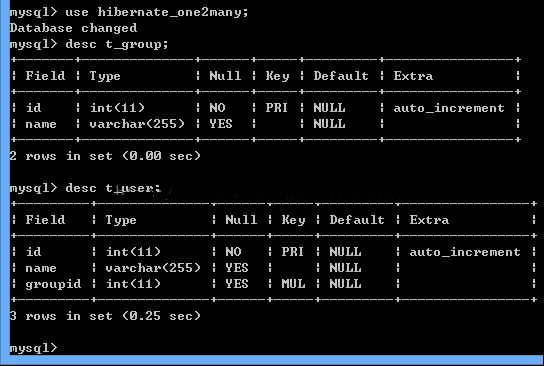Click '2 rows in set (0.00 sec)' line
The image size is (544, 366).
(105, 156)
